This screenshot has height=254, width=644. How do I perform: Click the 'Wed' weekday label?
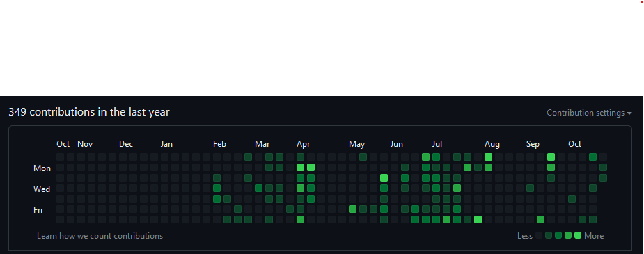pyautogui.click(x=42, y=189)
